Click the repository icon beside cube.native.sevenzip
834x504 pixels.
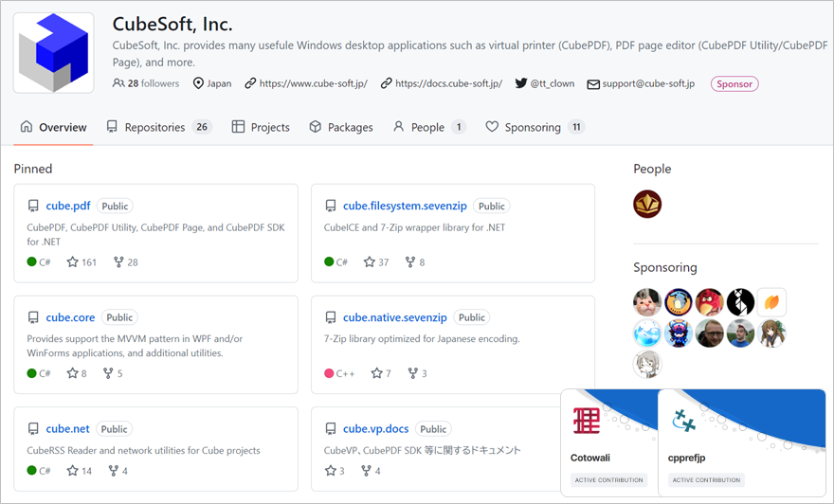[x=331, y=317]
